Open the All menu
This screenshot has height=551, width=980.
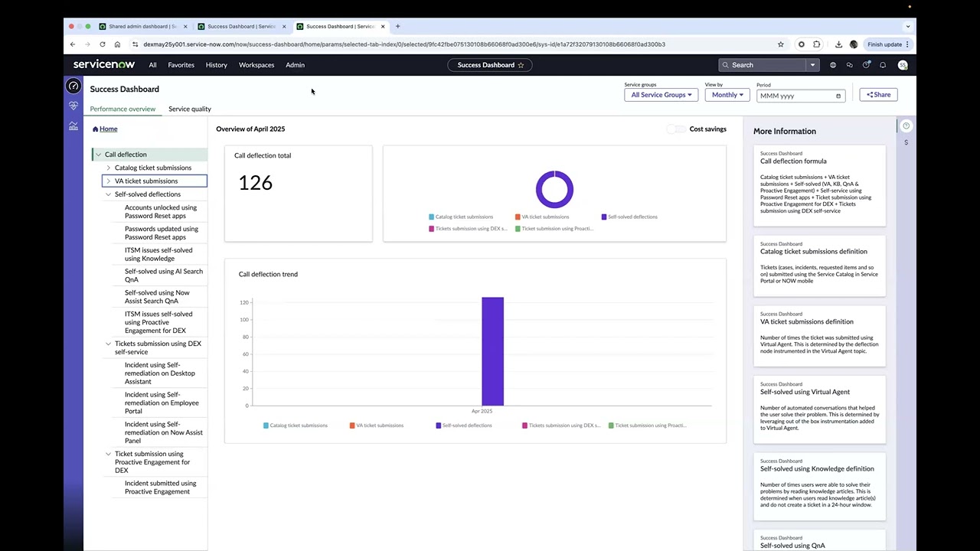pyautogui.click(x=152, y=65)
